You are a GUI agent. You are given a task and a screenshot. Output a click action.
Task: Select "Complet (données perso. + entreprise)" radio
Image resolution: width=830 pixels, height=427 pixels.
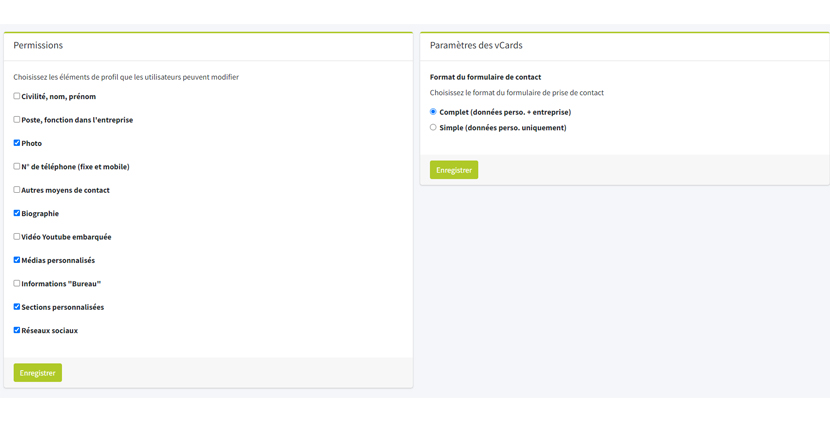tap(434, 112)
